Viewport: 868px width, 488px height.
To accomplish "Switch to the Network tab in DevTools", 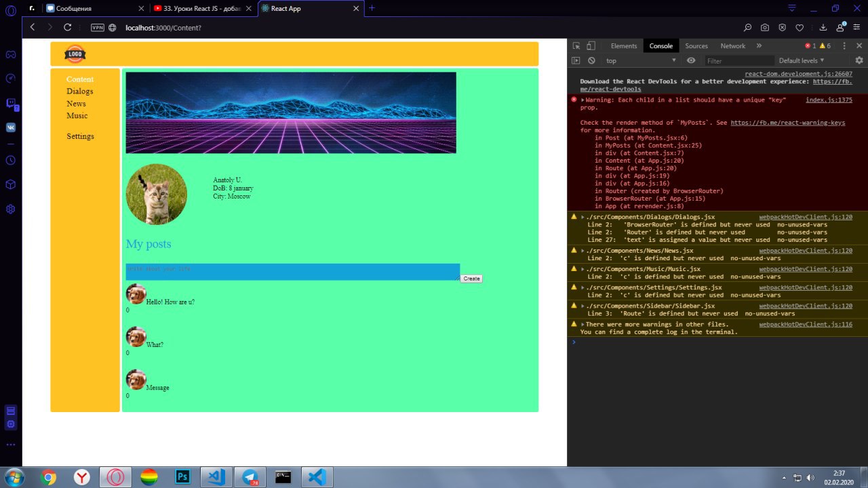I will [732, 46].
